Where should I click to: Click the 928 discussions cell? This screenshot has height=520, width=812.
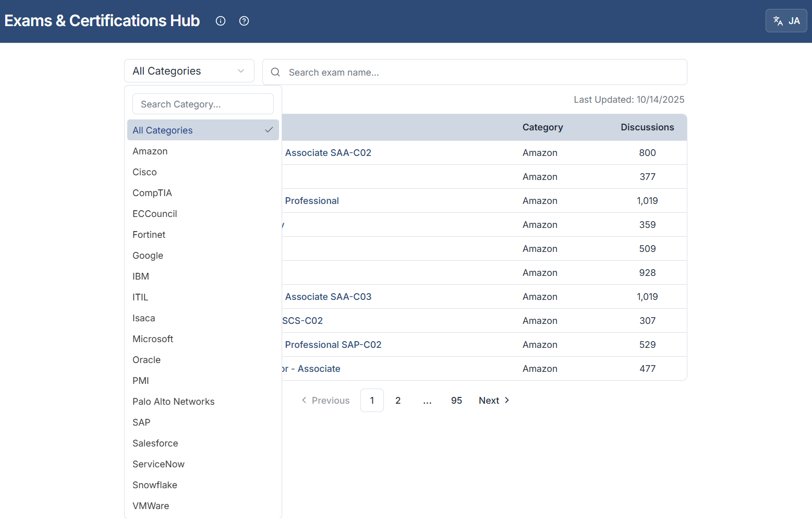pos(647,273)
